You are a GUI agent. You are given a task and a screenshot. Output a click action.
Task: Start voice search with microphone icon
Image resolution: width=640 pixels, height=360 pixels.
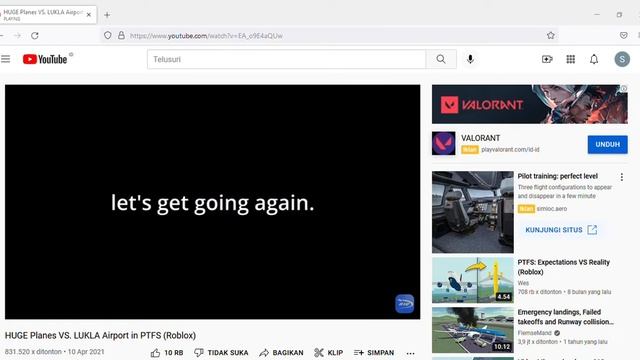[x=470, y=59]
